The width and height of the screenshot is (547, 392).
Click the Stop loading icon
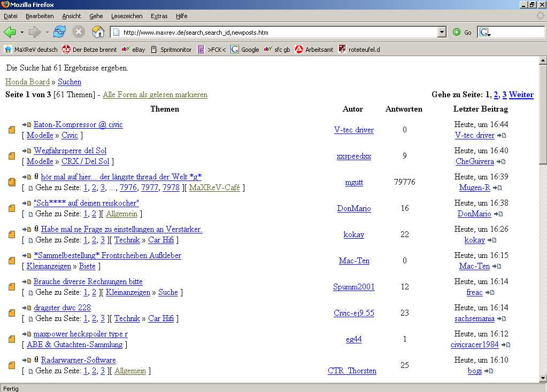79,32
